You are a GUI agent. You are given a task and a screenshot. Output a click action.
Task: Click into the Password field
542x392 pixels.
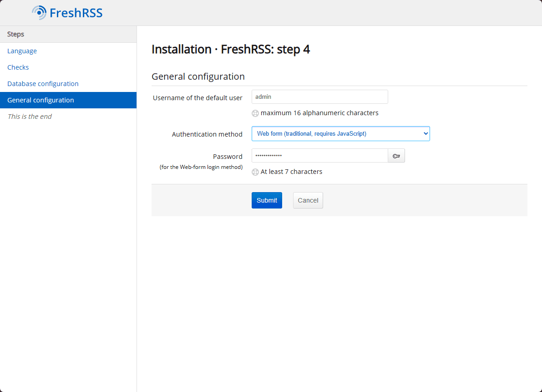tap(319, 156)
